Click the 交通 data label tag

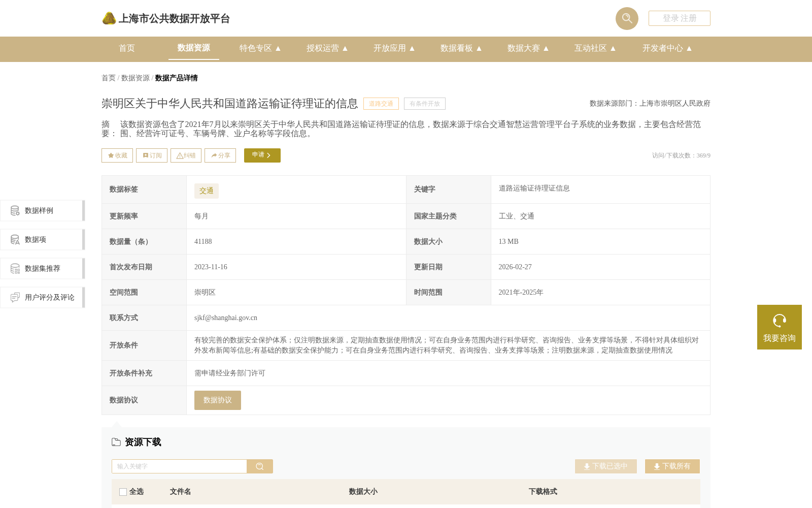tap(207, 191)
